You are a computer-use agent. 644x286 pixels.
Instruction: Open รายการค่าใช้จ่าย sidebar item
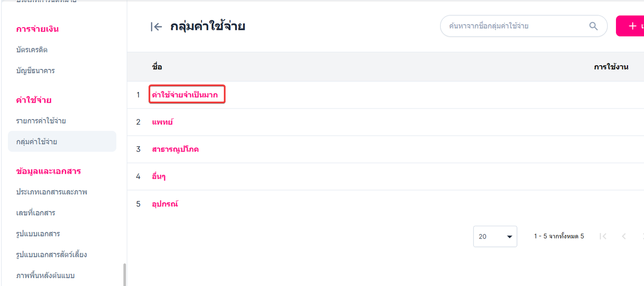41,121
